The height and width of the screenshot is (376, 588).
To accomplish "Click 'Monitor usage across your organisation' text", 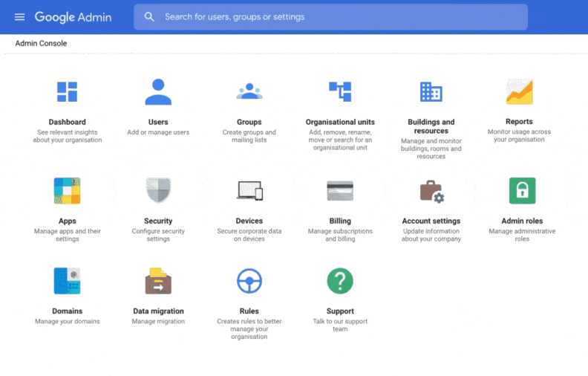I will tap(520, 136).
